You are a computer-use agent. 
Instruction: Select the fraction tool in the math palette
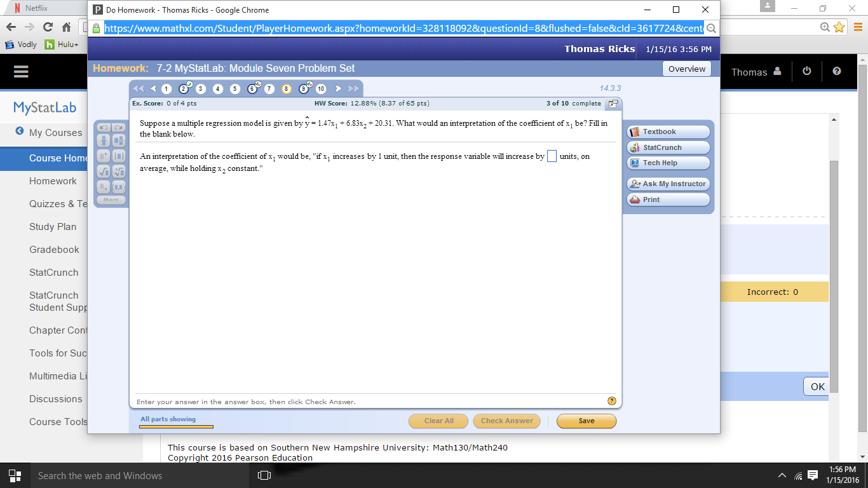(103, 141)
